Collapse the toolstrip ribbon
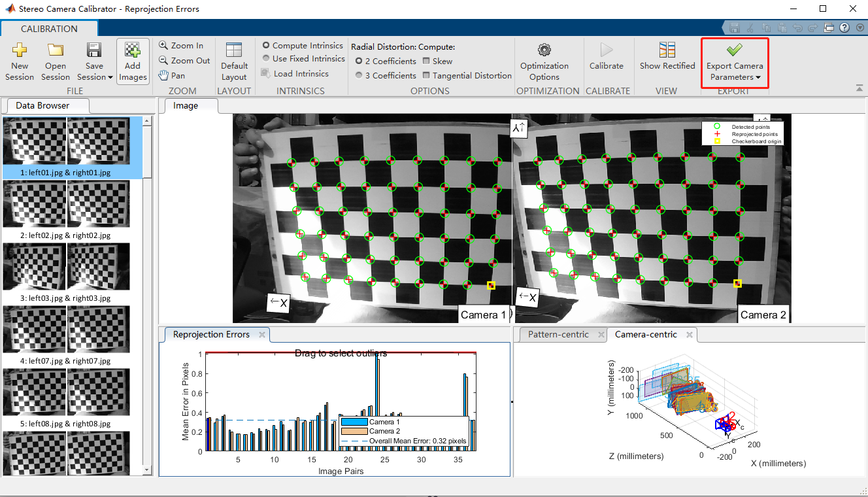The width and height of the screenshot is (868, 497). point(859,88)
